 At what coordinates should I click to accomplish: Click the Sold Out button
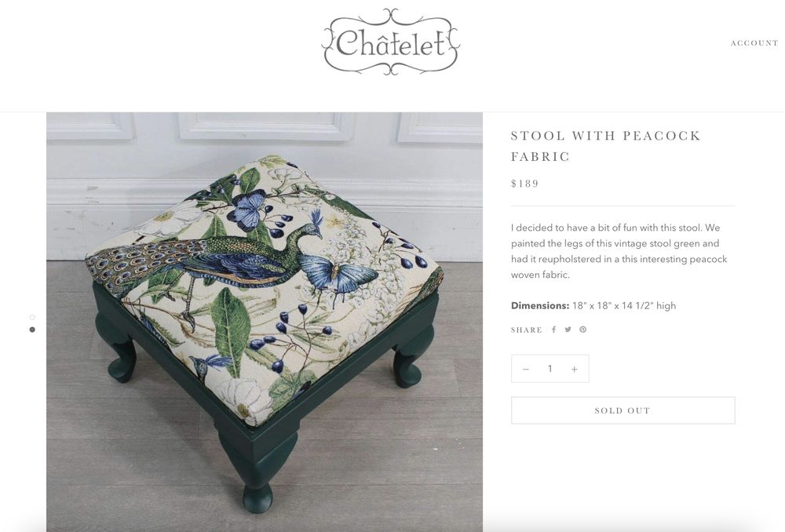tap(623, 410)
